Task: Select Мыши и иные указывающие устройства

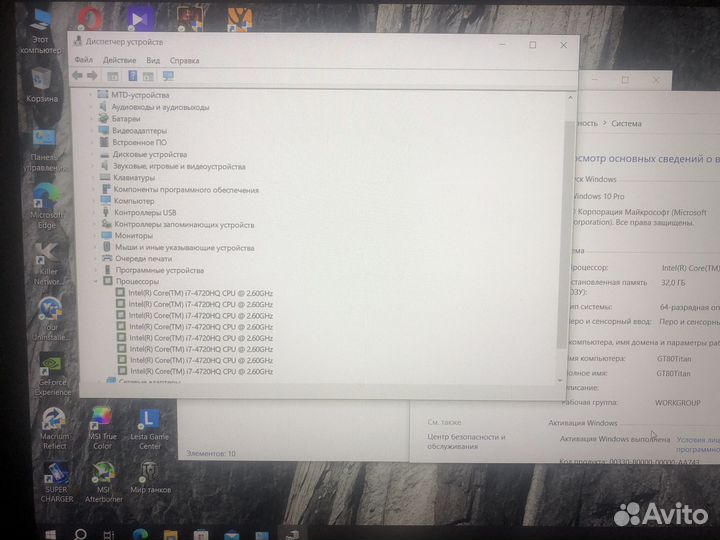Action: tap(185, 248)
